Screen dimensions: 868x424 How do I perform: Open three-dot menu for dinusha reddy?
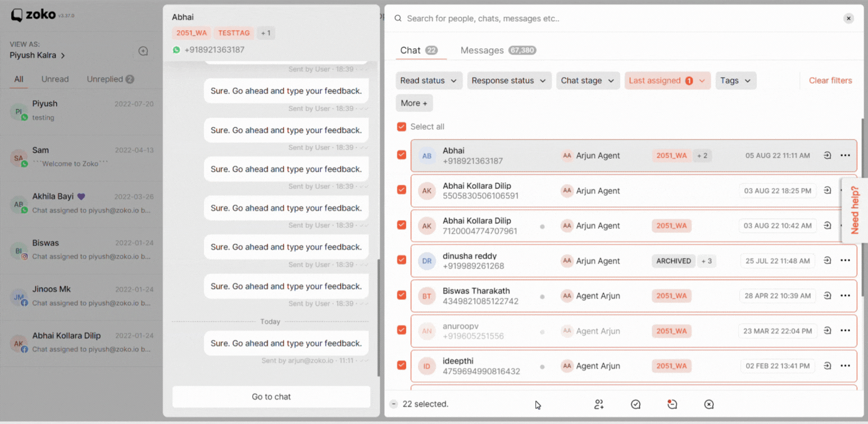tap(845, 260)
